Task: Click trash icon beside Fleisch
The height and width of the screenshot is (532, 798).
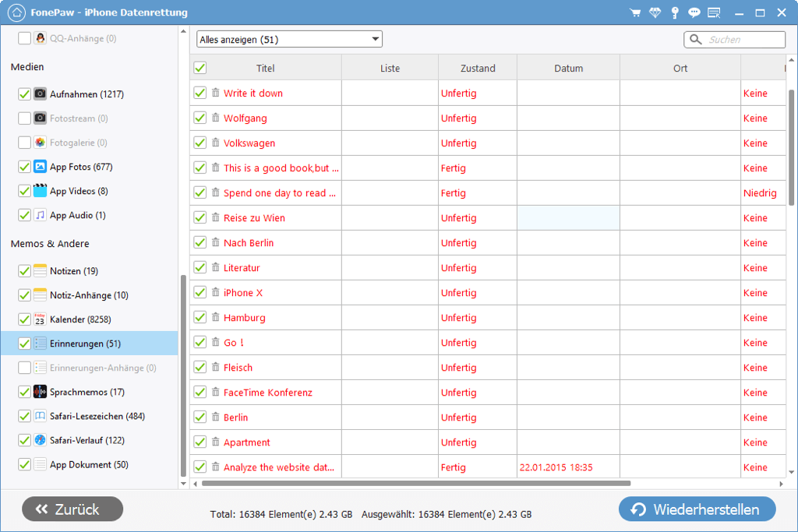Action: coord(216,367)
